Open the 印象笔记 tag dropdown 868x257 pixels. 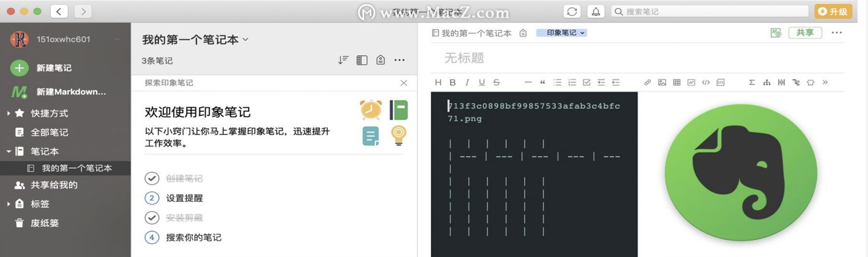pyautogui.click(x=561, y=33)
